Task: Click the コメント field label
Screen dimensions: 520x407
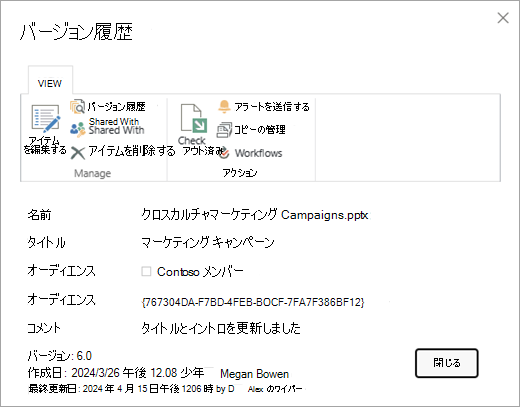Action: (x=44, y=328)
